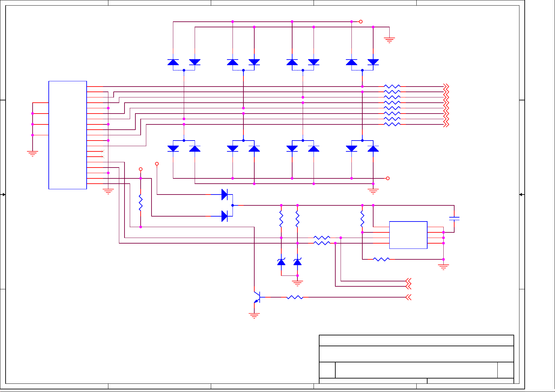This screenshot has width=555, height=392.
Task: Click the large IC rectangle on the left
Action: 68,135
